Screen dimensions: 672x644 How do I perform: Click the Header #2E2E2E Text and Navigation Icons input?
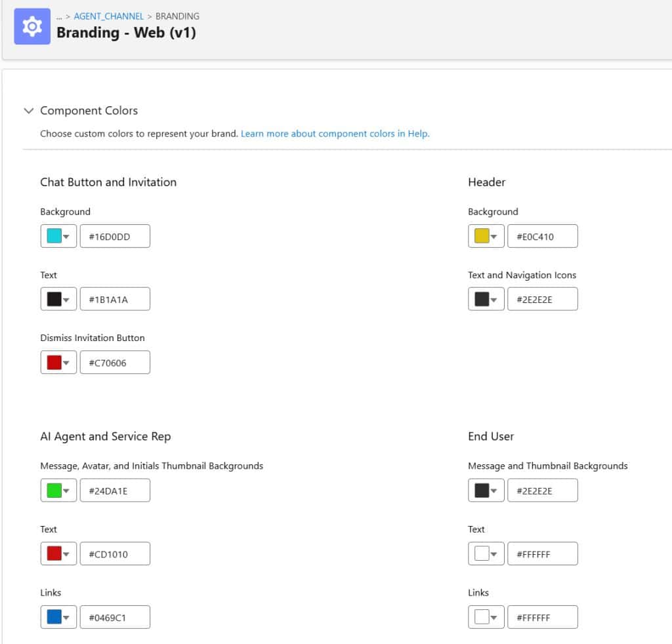coord(543,299)
